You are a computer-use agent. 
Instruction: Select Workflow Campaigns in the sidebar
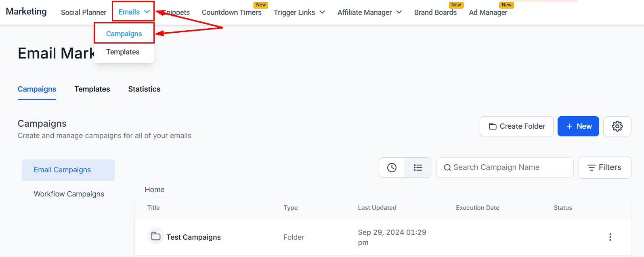69,194
